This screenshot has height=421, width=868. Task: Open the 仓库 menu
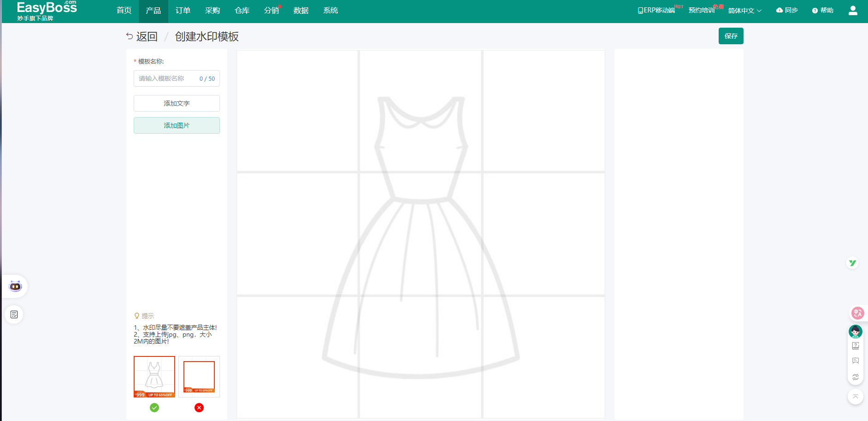(x=242, y=11)
